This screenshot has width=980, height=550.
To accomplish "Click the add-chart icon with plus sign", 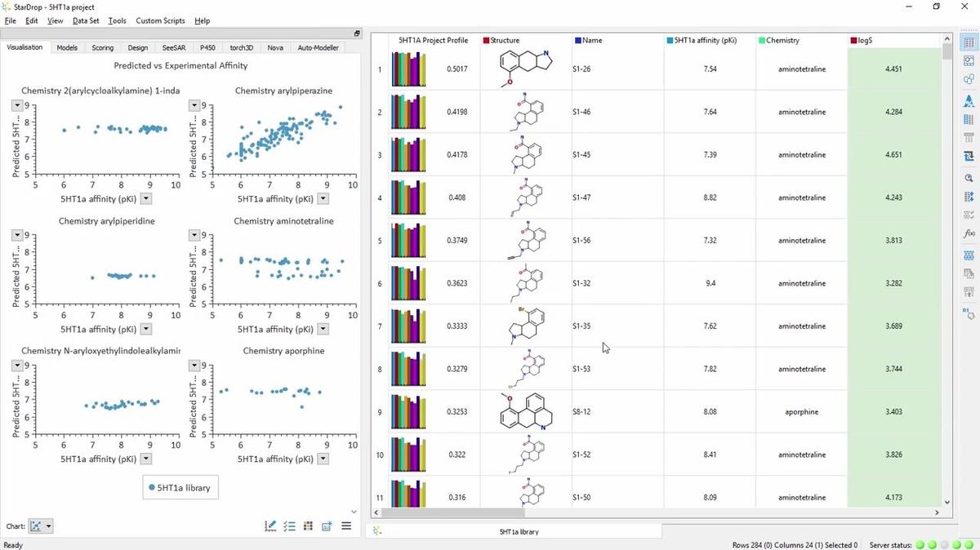I will click(x=327, y=526).
